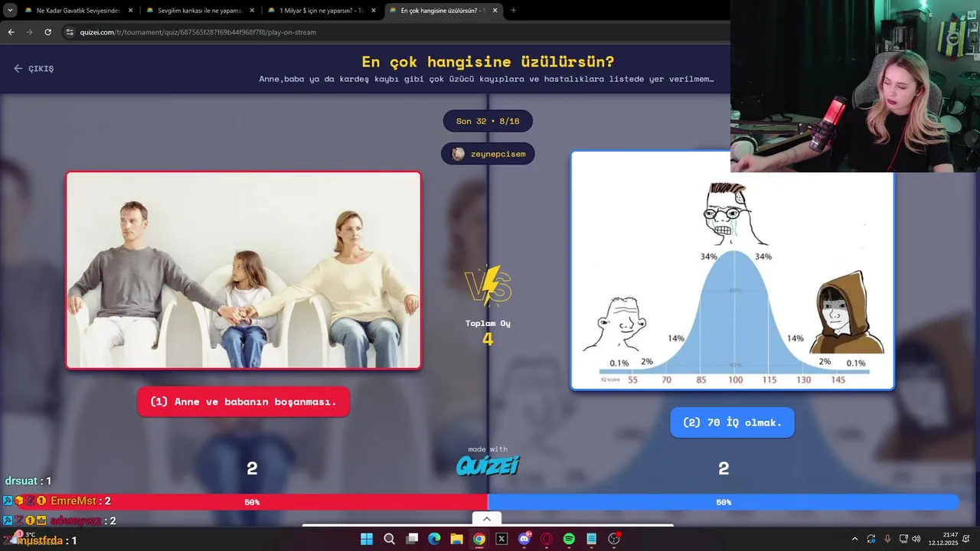Click the blue 50% vote bar
The height and width of the screenshot is (551, 980).
724,502
